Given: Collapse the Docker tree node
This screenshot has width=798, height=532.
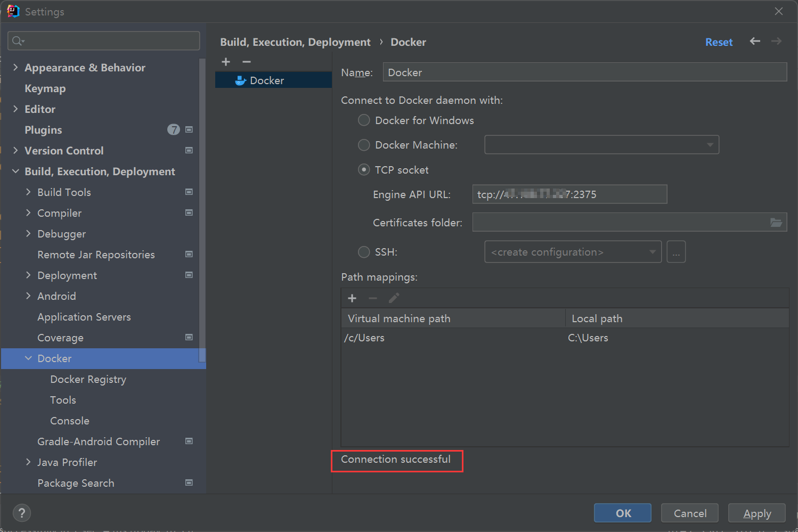Looking at the screenshot, I should click(x=28, y=358).
